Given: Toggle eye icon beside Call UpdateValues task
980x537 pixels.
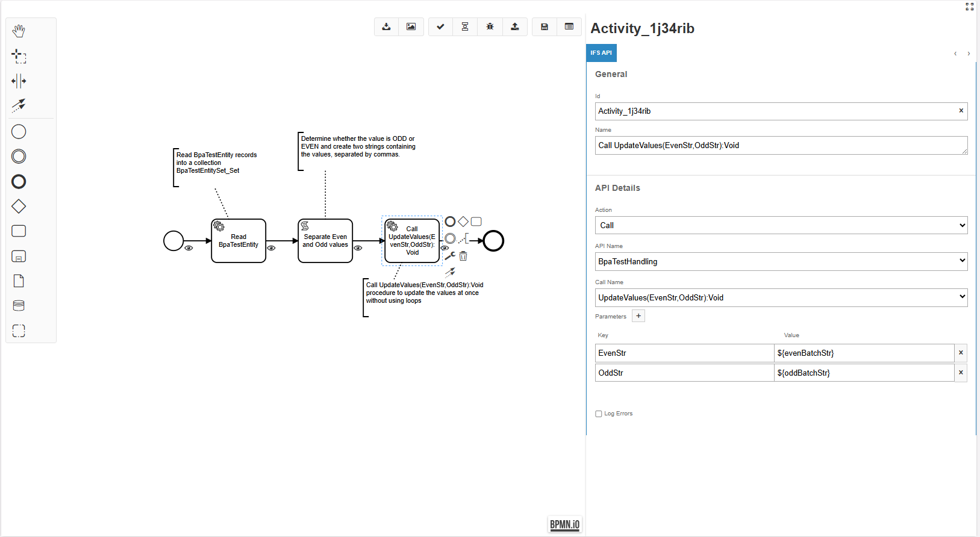Looking at the screenshot, I should pyautogui.click(x=445, y=248).
